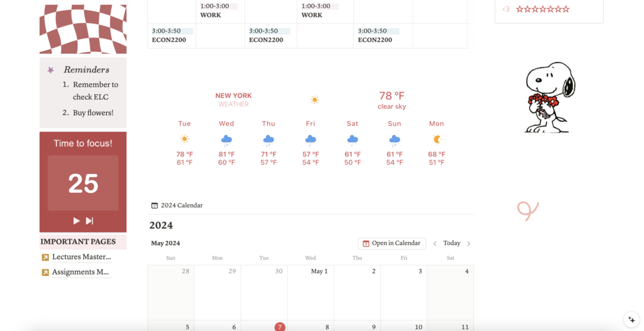The height and width of the screenshot is (331, 644).
Task: Click the first ECON2200 schedule cell
Action: pos(172,36)
